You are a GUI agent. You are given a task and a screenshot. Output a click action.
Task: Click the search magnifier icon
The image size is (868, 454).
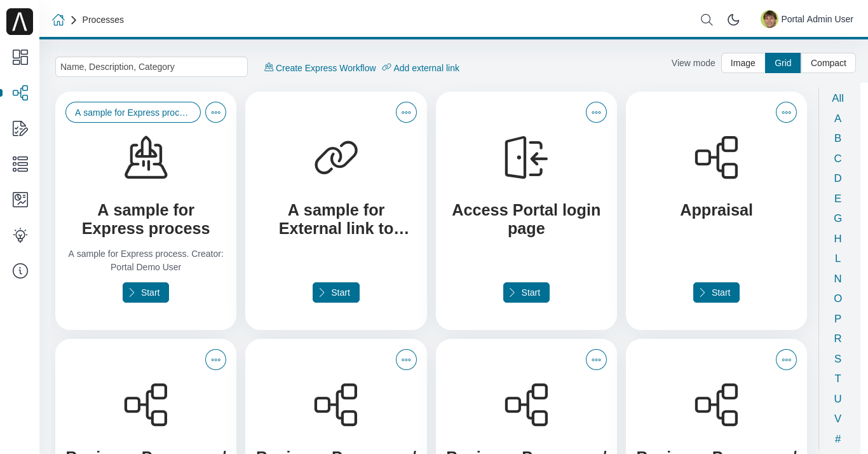[707, 20]
